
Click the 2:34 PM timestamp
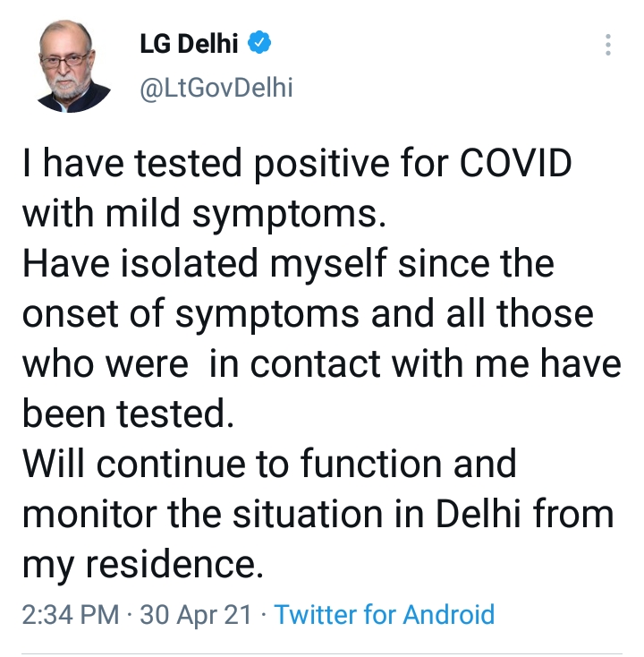(70, 615)
